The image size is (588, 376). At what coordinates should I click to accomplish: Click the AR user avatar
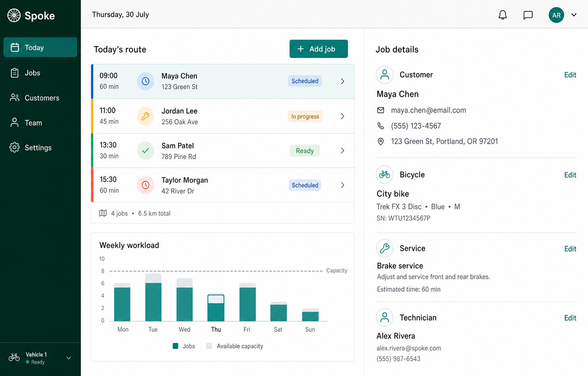[556, 15]
